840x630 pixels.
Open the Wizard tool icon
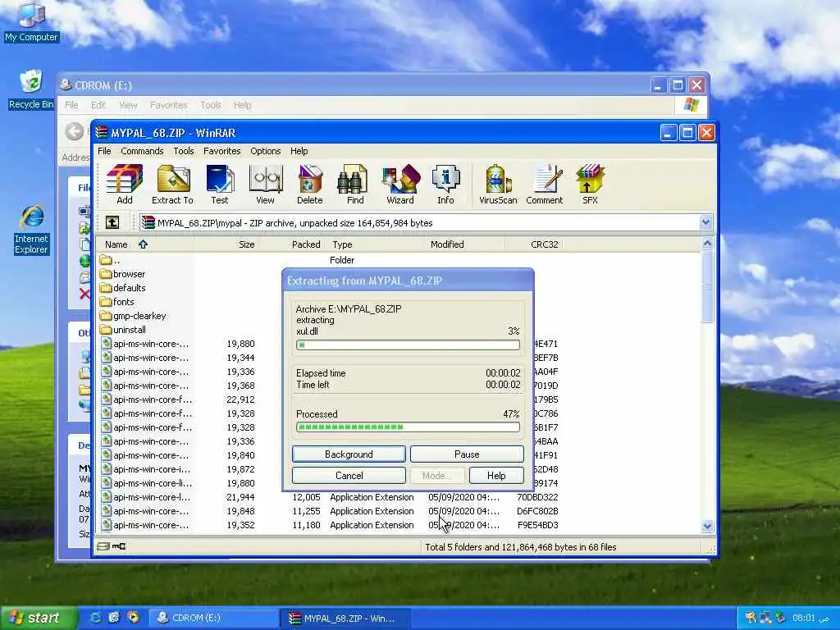400,185
